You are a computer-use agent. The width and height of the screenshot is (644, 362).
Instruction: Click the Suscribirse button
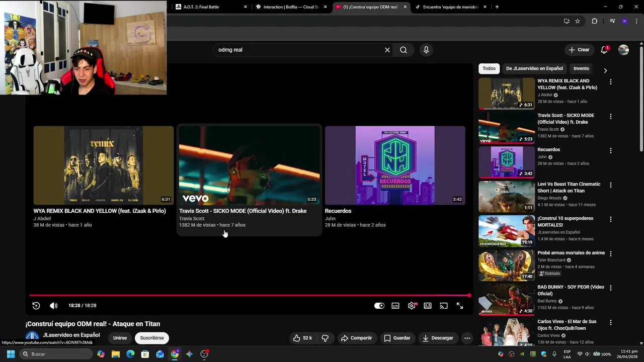click(x=152, y=338)
